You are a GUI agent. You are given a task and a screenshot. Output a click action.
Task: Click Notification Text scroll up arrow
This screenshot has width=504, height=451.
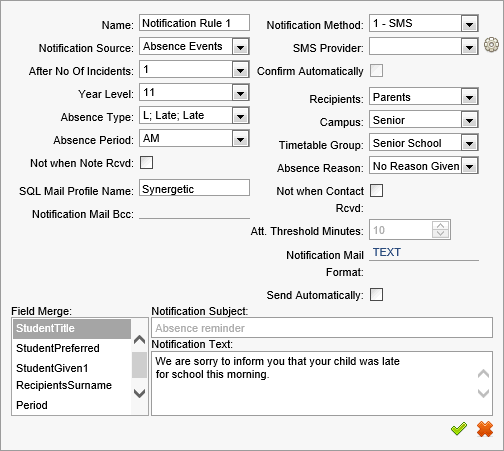pos(483,374)
